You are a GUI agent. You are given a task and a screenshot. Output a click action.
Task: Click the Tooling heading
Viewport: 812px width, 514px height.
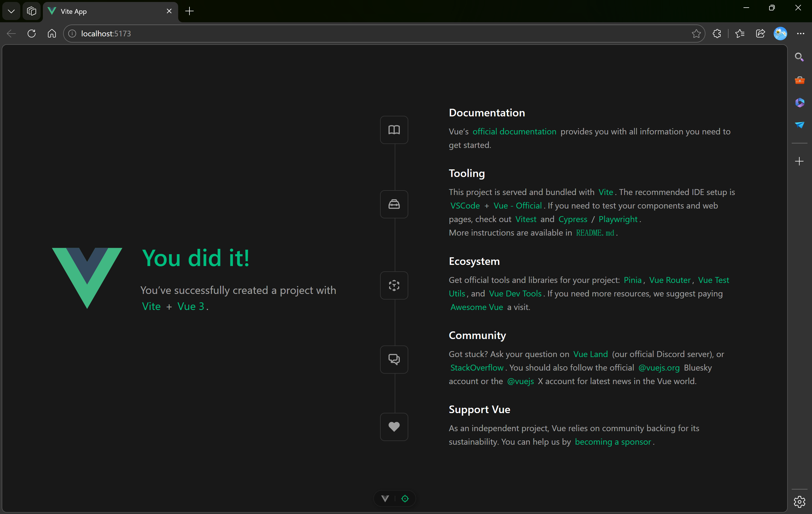[467, 173]
